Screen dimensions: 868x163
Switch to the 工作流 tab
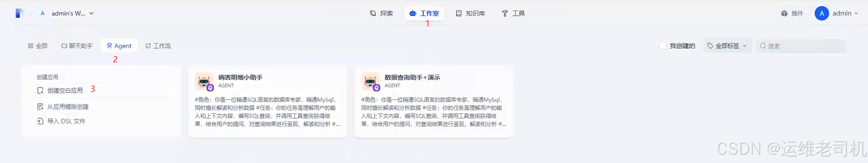(x=158, y=46)
